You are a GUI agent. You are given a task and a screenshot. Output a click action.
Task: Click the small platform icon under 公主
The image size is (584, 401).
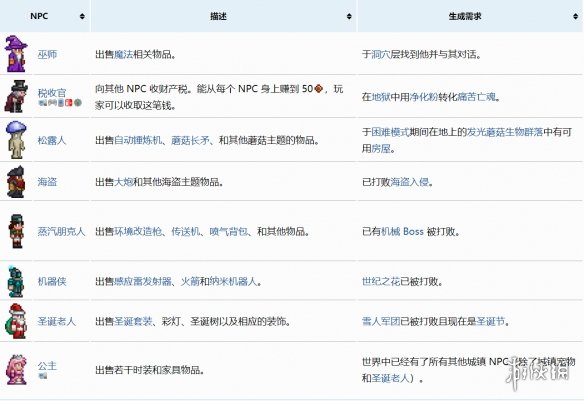(x=43, y=376)
